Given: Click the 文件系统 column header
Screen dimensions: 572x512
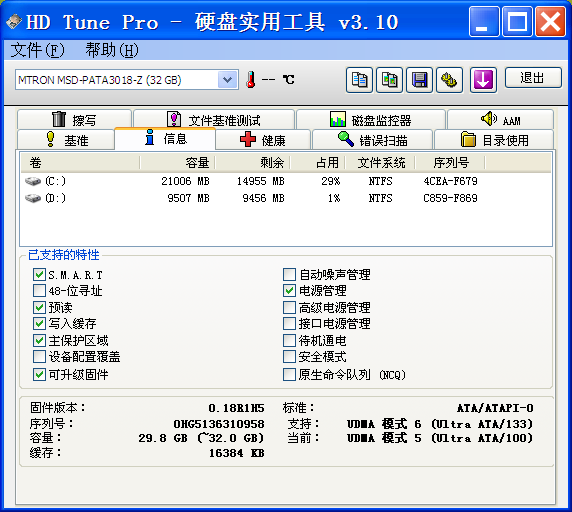Looking at the screenshot, I should 380,162.
